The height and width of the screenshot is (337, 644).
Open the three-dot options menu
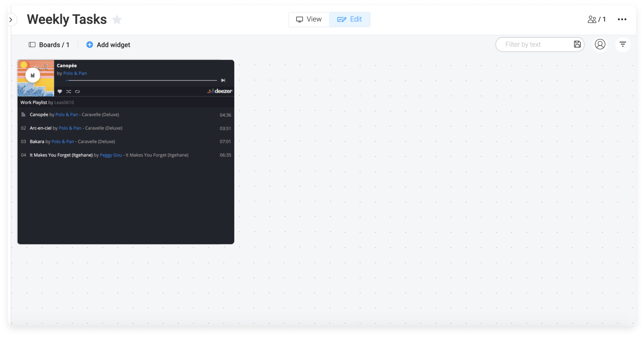pyautogui.click(x=622, y=19)
